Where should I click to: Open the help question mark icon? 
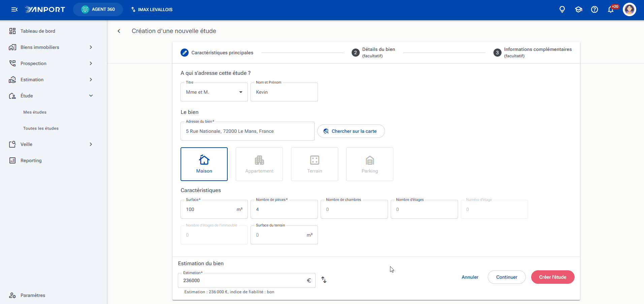click(594, 9)
